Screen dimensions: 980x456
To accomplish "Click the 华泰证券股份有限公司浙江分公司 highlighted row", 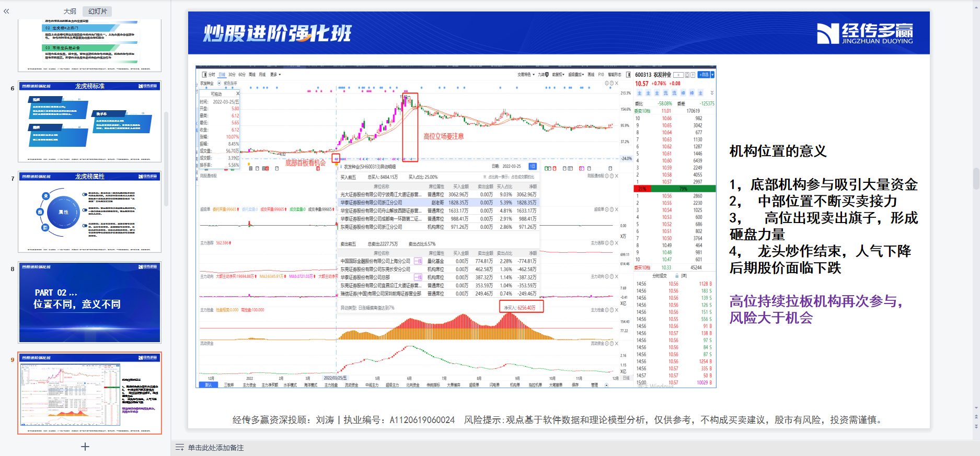I will [x=439, y=202].
